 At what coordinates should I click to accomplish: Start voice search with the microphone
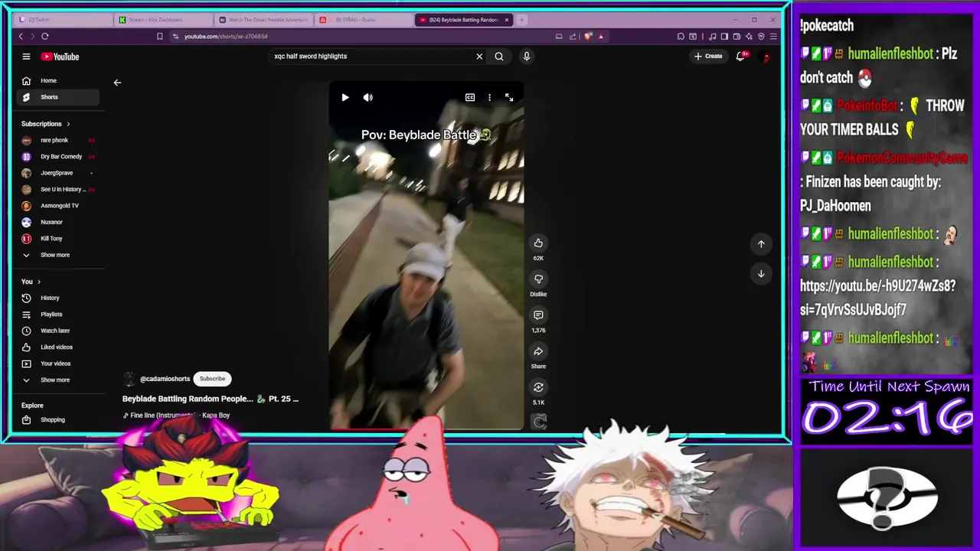tap(526, 56)
